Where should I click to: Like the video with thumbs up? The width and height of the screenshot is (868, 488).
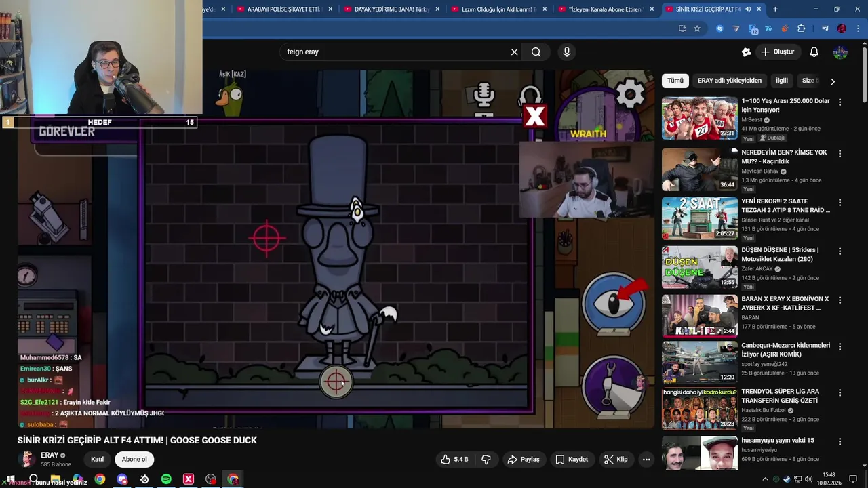[454, 460]
